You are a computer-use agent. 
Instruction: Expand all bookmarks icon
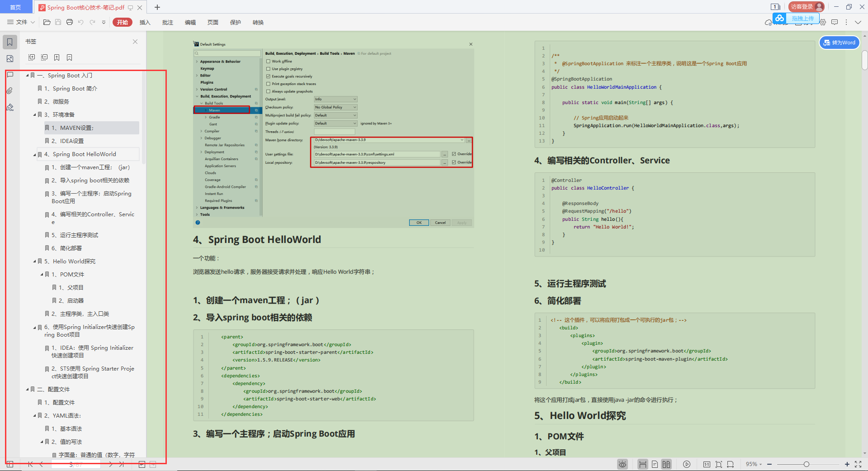click(x=32, y=57)
